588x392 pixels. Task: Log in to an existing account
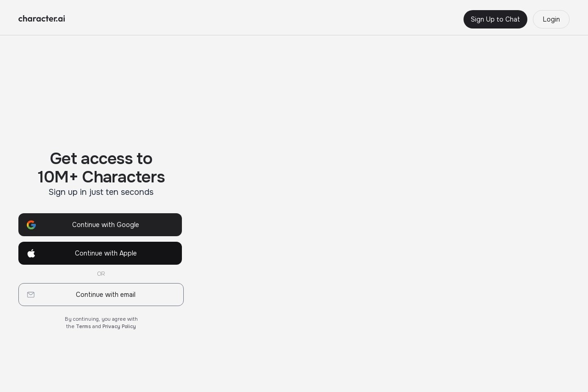pyautogui.click(x=551, y=19)
